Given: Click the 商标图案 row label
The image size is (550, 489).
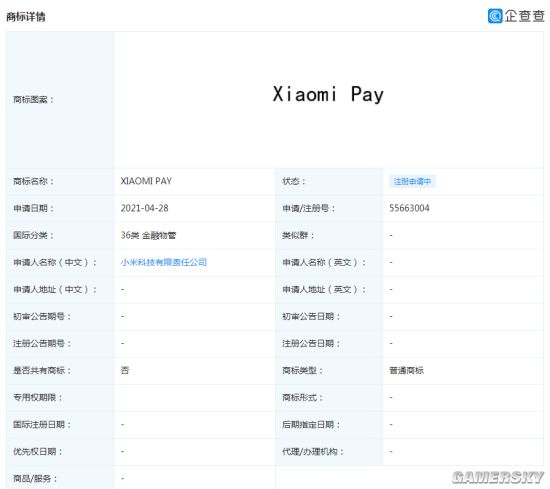Looking at the screenshot, I should pyautogui.click(x=33, y=100).
